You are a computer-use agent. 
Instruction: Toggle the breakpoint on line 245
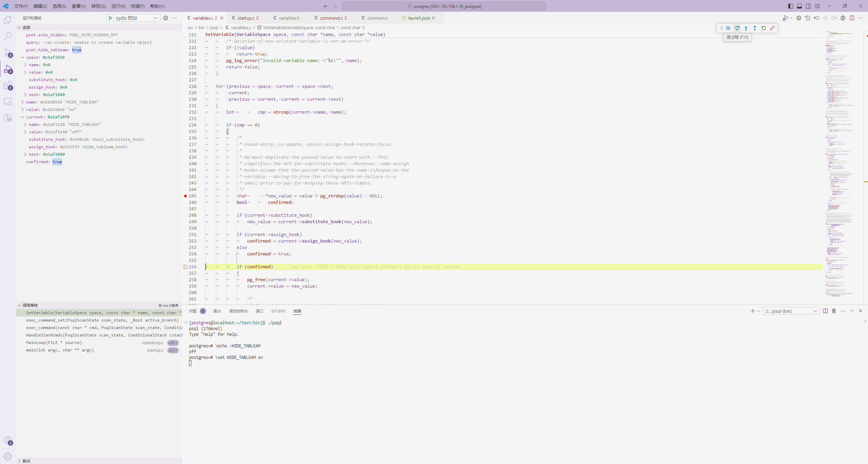[185, 196]
